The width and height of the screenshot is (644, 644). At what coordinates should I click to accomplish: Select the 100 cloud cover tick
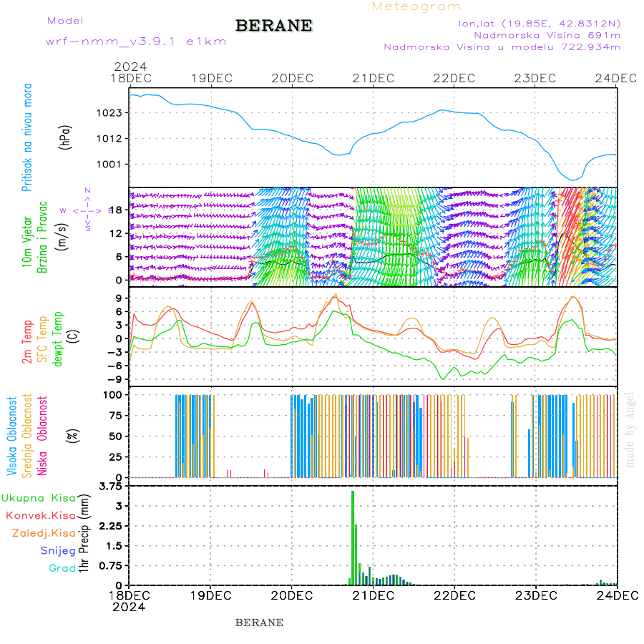[112, 395]
